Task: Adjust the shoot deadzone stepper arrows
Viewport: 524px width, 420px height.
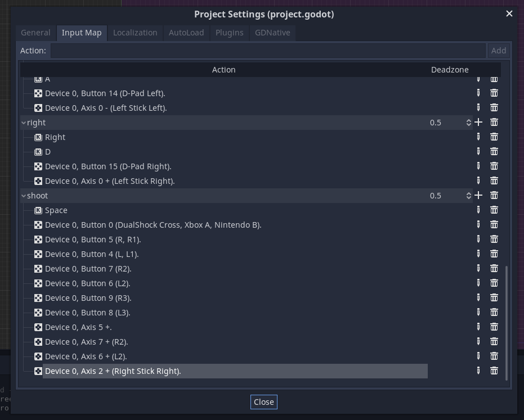Action: point(468,196)
